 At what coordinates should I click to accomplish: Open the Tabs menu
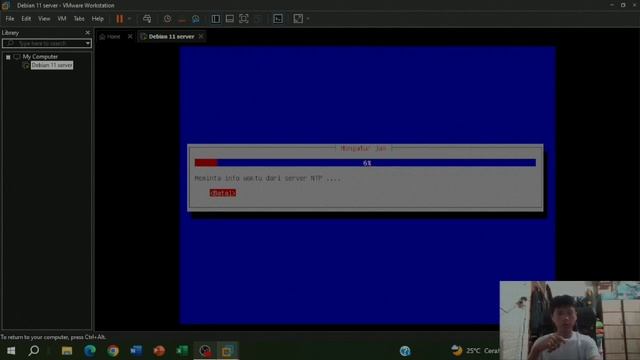tap(79, 19)
